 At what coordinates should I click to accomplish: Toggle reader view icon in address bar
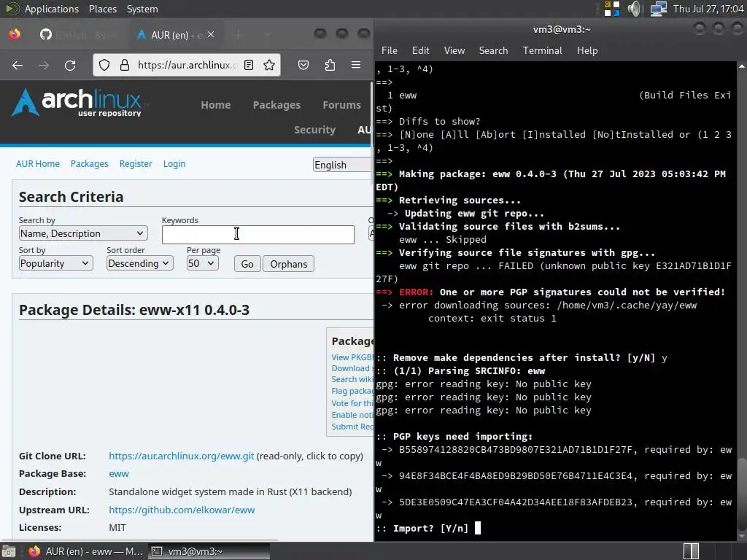[x=249, y=65]
